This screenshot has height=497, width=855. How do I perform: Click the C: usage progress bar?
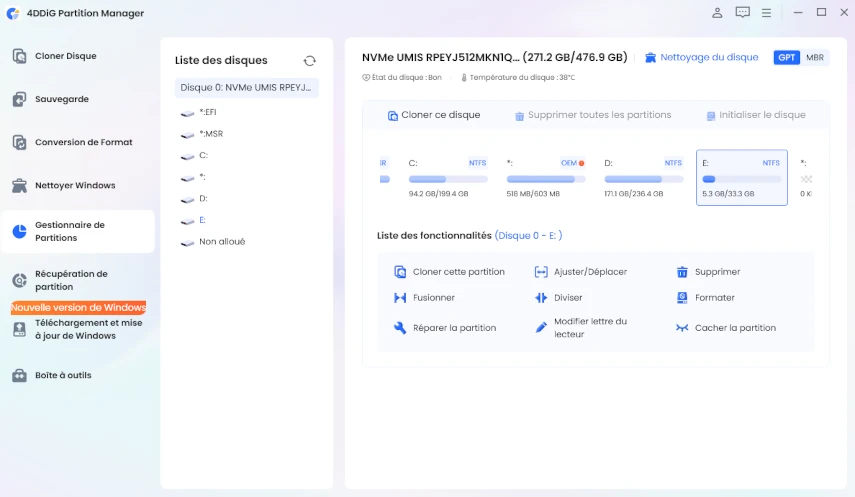point(448,179)
